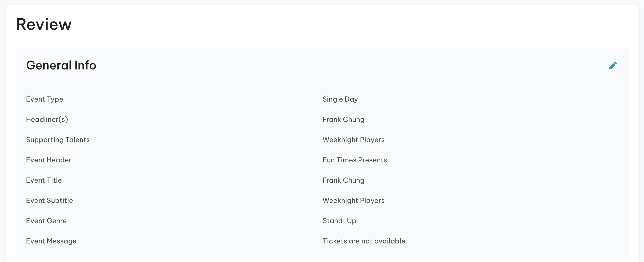
Task: Select Weeknight Players beside Event Subtitle
Action: (353, 200)
